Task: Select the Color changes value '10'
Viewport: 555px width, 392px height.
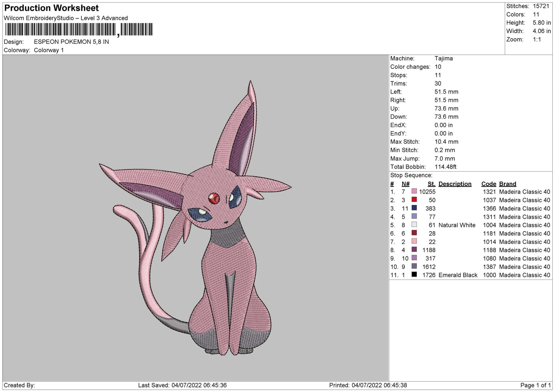Action: click(438, 67)
